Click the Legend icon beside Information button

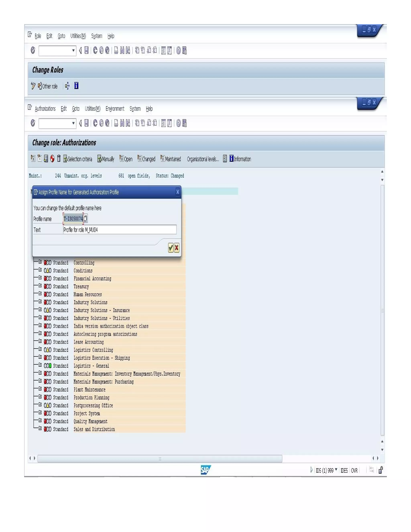point(225,159)
